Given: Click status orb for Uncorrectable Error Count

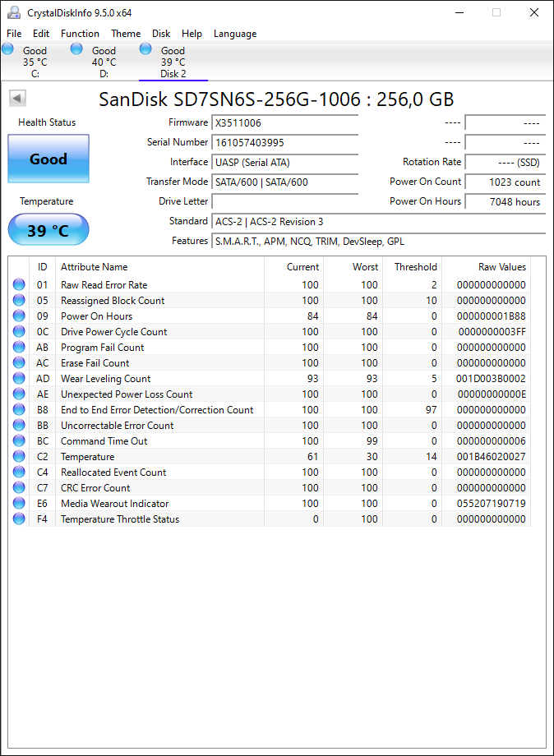Looking at the screenshot, I should (19, 425).
